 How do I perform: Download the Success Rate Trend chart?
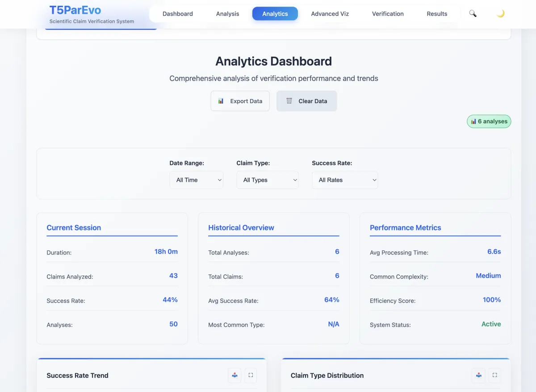point(235,375)
